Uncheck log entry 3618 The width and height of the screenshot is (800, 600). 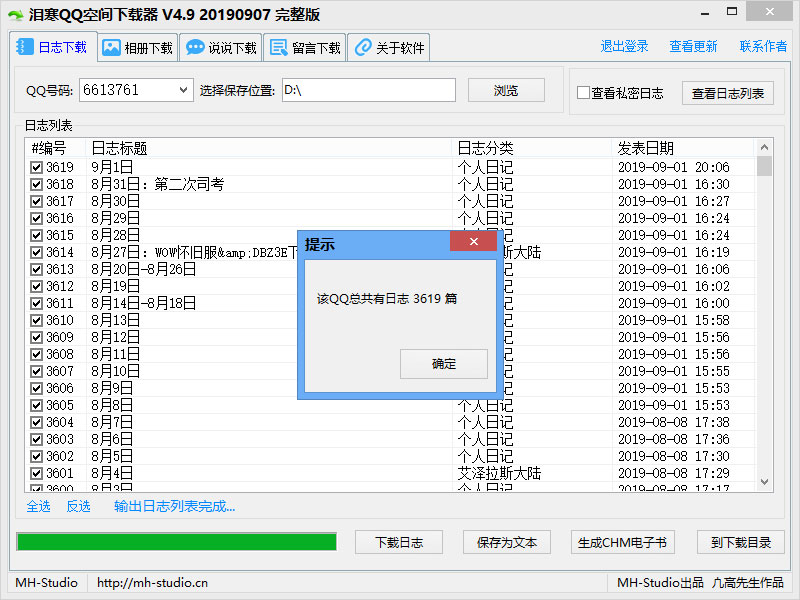[x=36, y=184]
